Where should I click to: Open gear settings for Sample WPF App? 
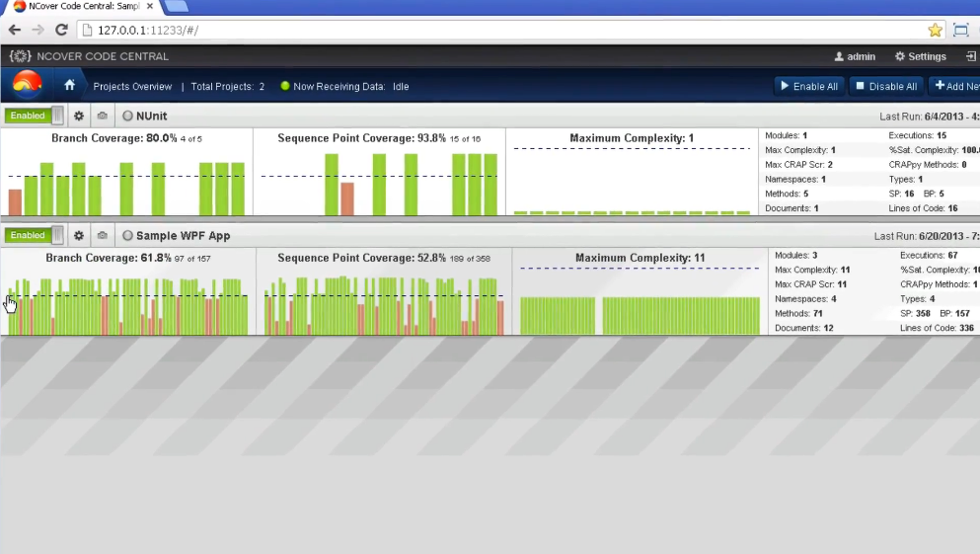79,236
